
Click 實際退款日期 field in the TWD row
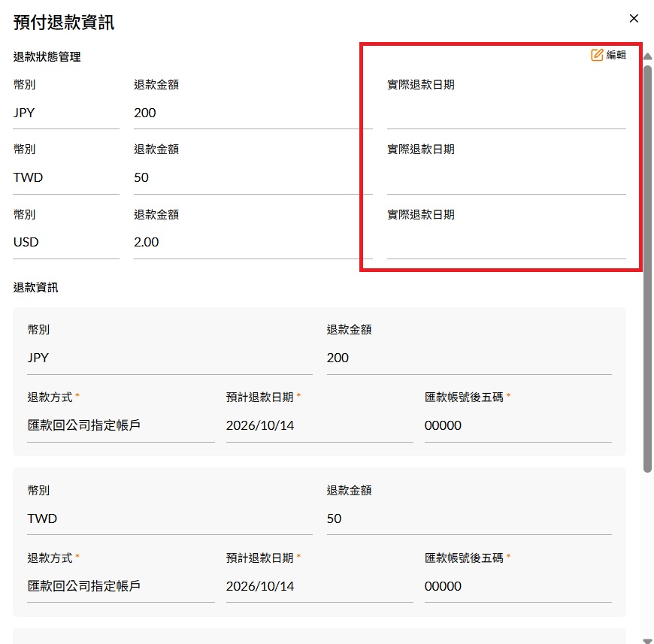pos(507,177)
